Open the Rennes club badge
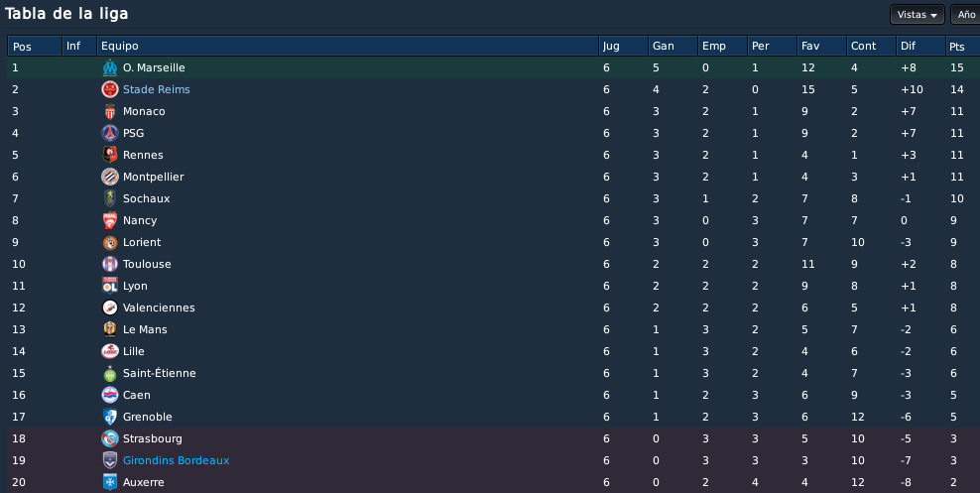Viewport: 980px width, 493px height. [x=110, y=155]
